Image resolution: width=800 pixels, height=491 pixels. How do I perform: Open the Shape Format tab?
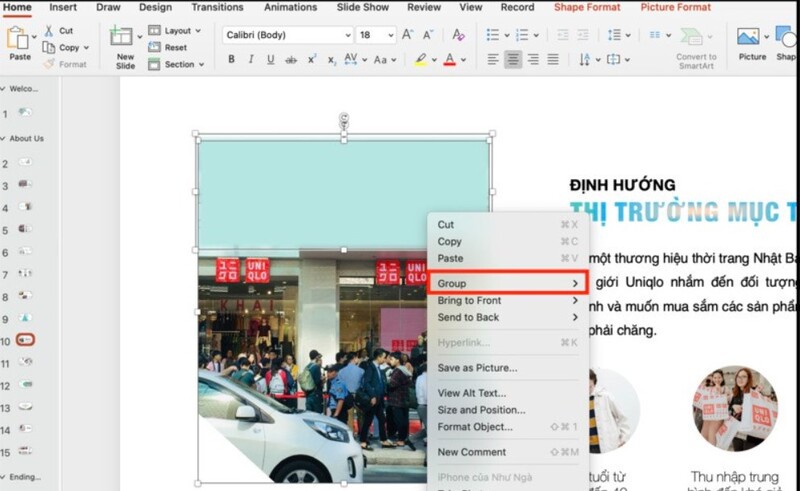587,7
